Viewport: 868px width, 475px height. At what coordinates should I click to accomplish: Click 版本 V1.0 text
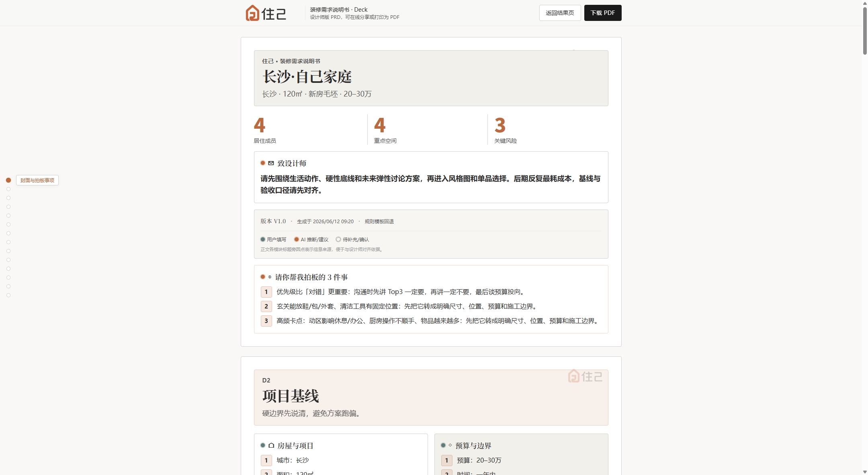273,221
